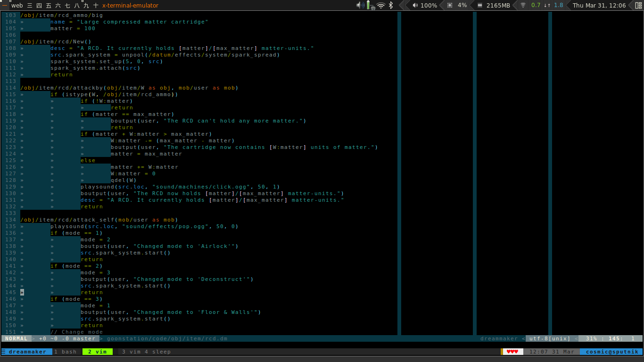Click the git status '+0 ~0 -0 master'
Image resolution: width=644 pixels, height=362 pixels.
67,338
